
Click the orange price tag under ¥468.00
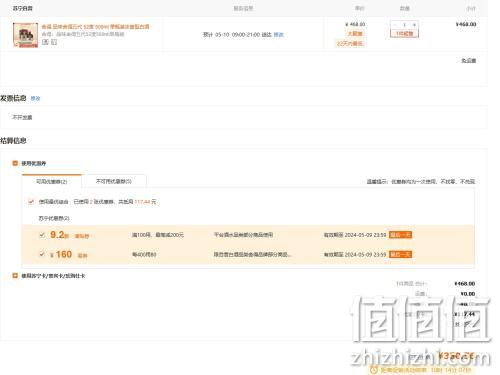pyautogui.click(x=355, y=34)
